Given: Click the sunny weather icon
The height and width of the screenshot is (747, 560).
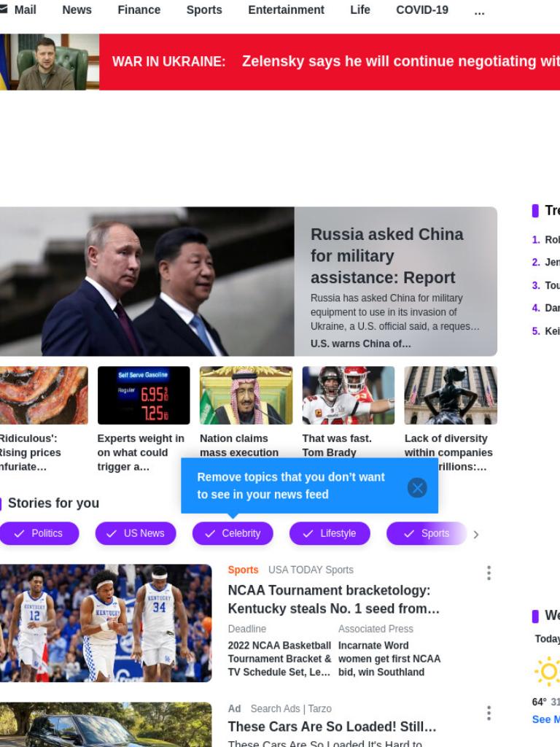Looking at the screenshot, I should pyautogui.click(x=548, y=671).
